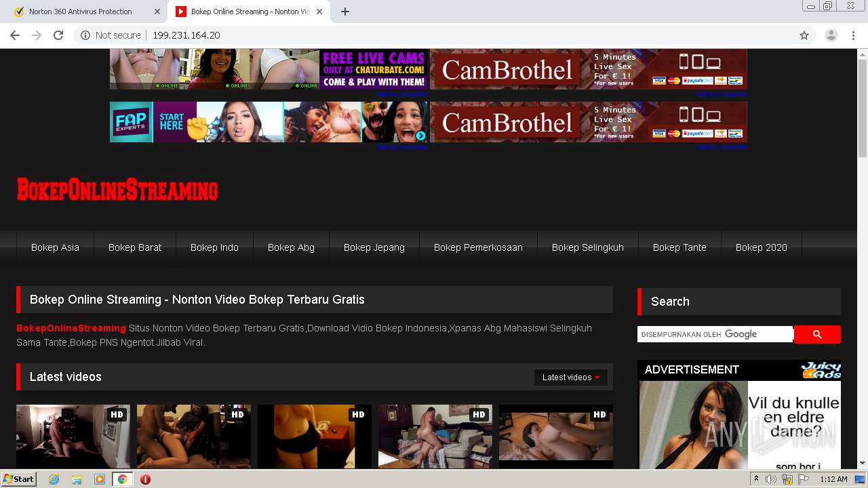Open the Bokep Abg menu item
This screenshot has height=488, width=868.
point(291,247)
